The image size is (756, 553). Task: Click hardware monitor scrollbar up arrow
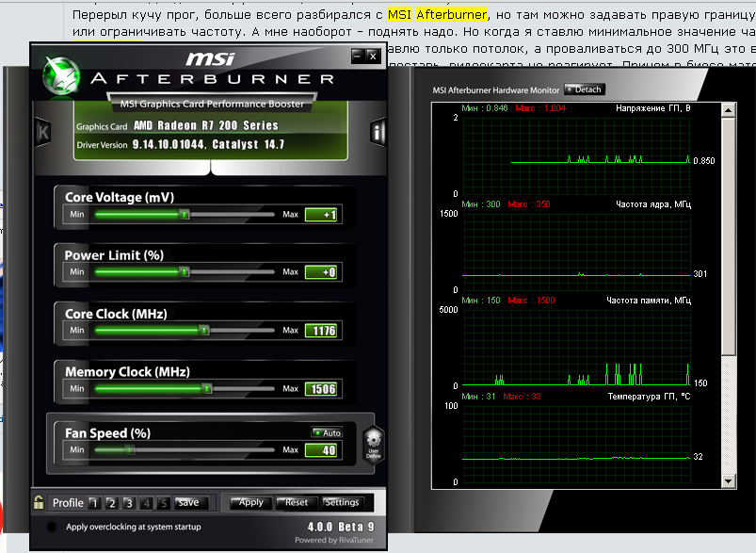pos(728,110)
